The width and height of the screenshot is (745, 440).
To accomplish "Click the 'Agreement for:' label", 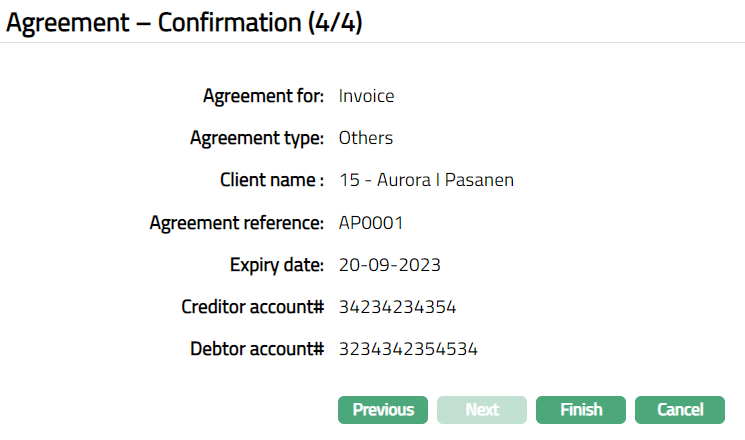I will [263, 96].
